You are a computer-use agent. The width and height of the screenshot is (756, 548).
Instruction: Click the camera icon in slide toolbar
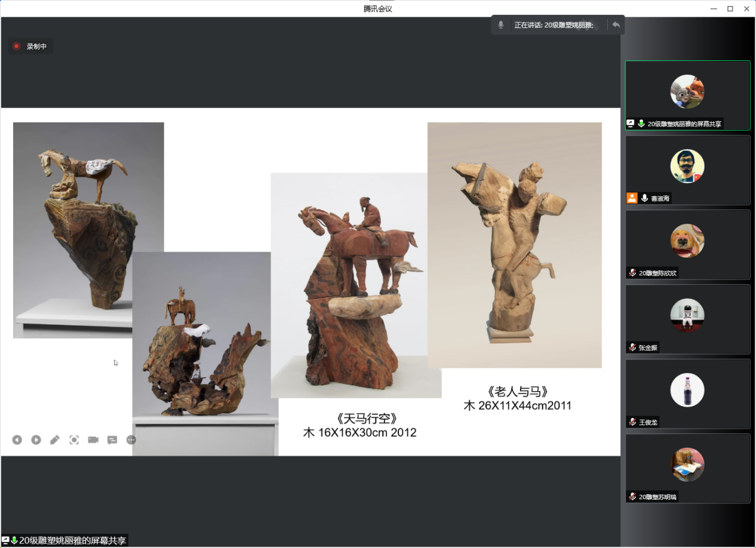click(x=93, y=440)
